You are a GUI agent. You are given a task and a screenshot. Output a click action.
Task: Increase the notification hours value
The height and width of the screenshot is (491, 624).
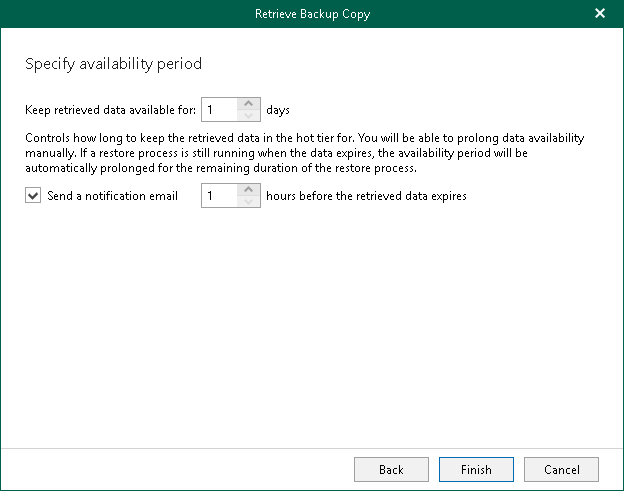(x=250, y=190)
